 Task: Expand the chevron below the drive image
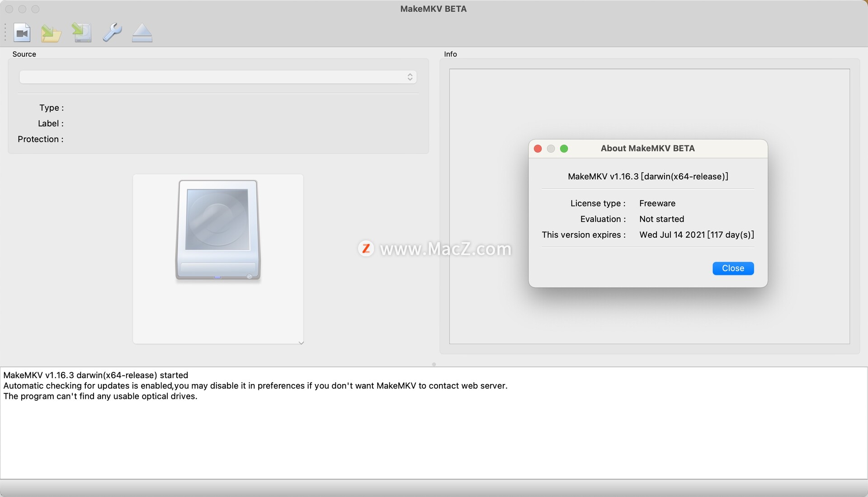click(301, 343)
